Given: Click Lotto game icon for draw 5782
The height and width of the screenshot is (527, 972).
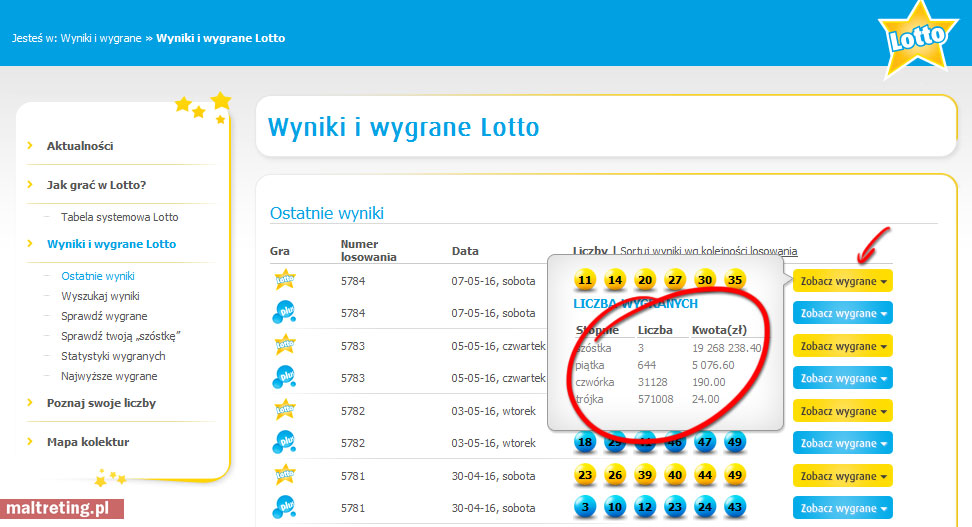Looking at the screenshot, I should [x=285, y=409].
